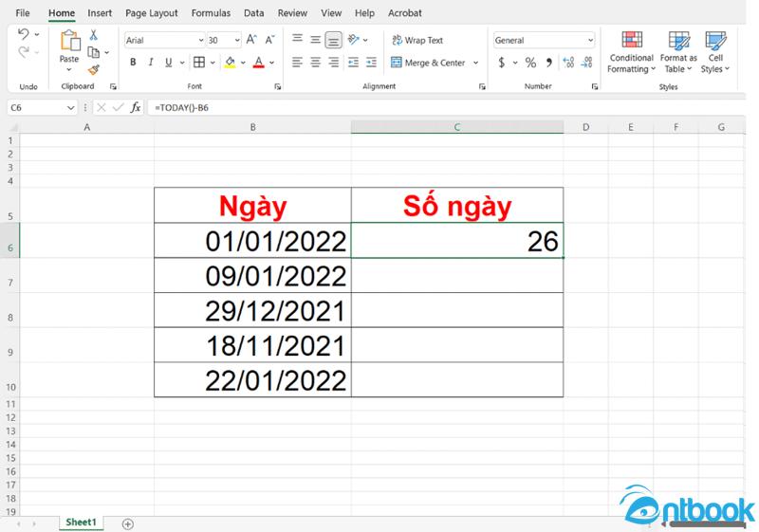Viewport: 759px width, 532px height.
Task: Expand the Name Box dropdown
Action: (x=70, y=108)
